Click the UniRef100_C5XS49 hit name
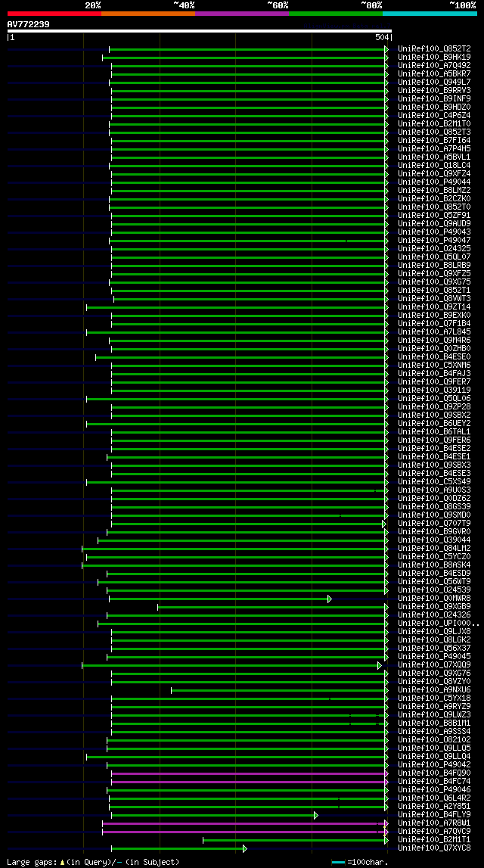Screen dimensions: 484x868 click(x=434, y=482)
